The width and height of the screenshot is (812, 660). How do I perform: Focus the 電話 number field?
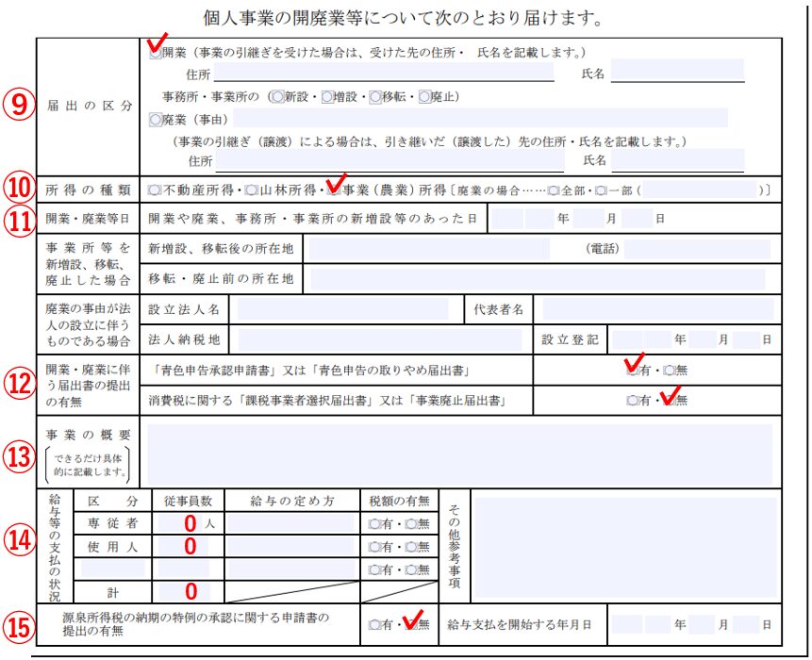pyautogui.click(x=697, y=249)
